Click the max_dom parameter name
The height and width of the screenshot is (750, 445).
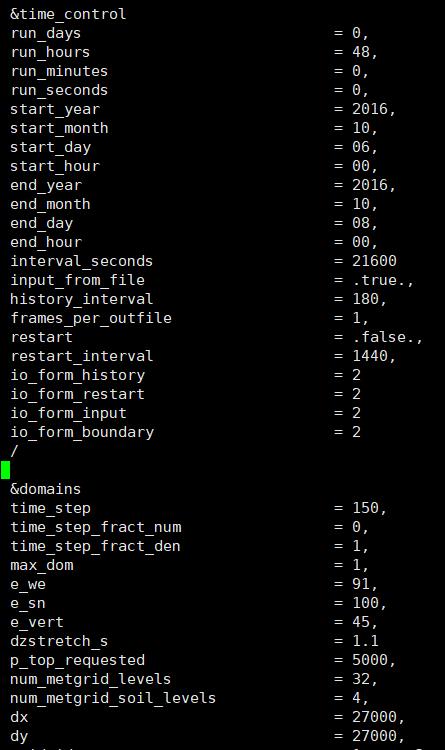point(42,565)
